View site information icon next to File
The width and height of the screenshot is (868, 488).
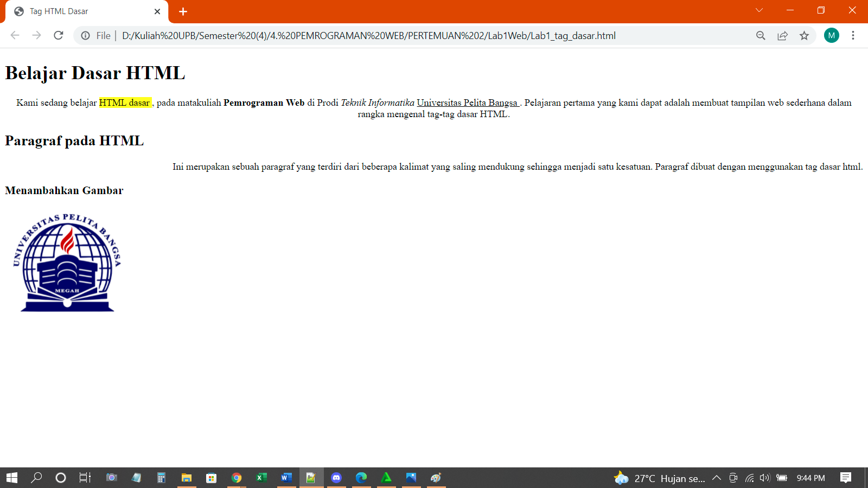click(x=85, y=35)
